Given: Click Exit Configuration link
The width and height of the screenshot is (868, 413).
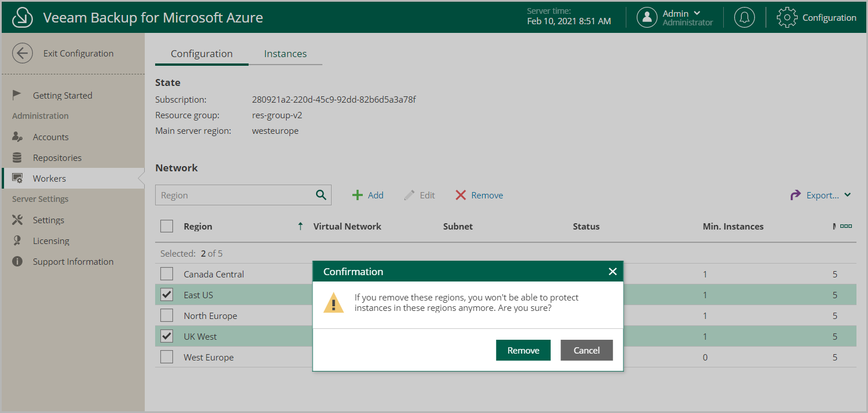Looking at the screenshot, I should point(78,54).
